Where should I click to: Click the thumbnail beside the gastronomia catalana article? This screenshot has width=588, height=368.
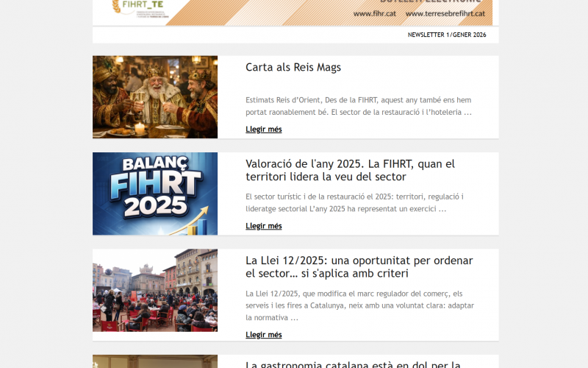155,361
